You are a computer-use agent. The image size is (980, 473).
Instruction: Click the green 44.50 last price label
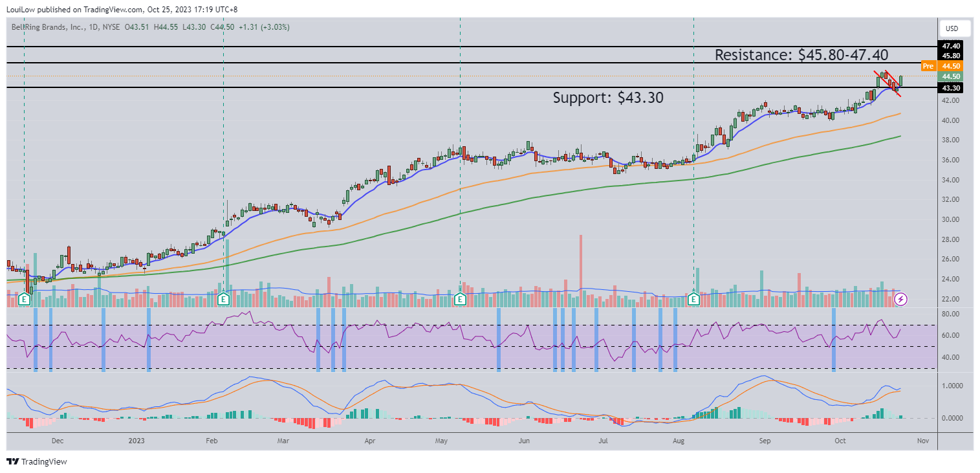951,76
